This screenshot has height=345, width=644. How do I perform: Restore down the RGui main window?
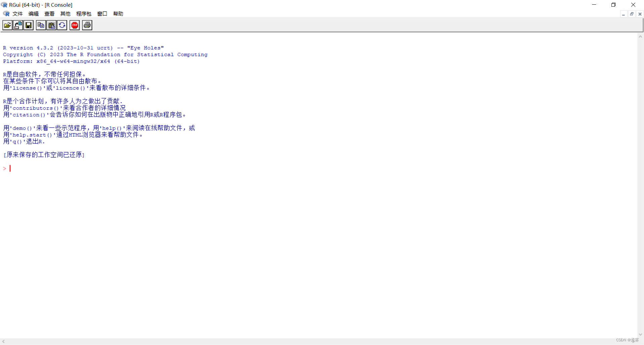click(x=613, y=5)
